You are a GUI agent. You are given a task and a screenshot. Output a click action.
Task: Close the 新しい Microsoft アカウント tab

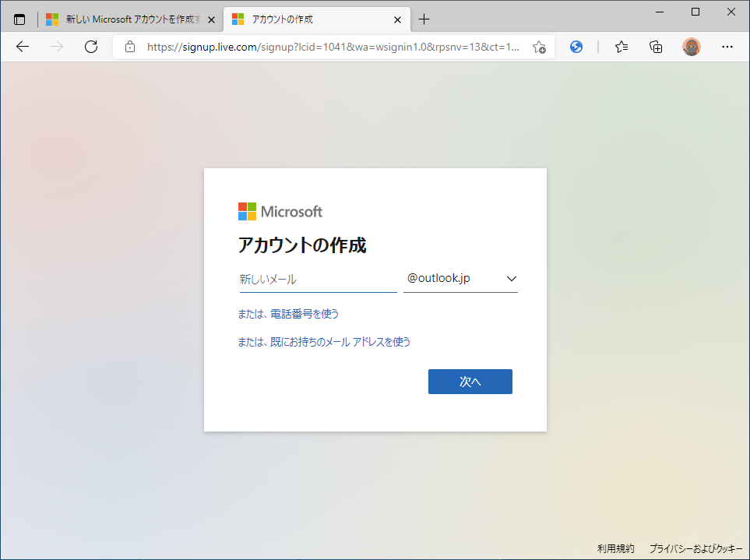[211, 19]
